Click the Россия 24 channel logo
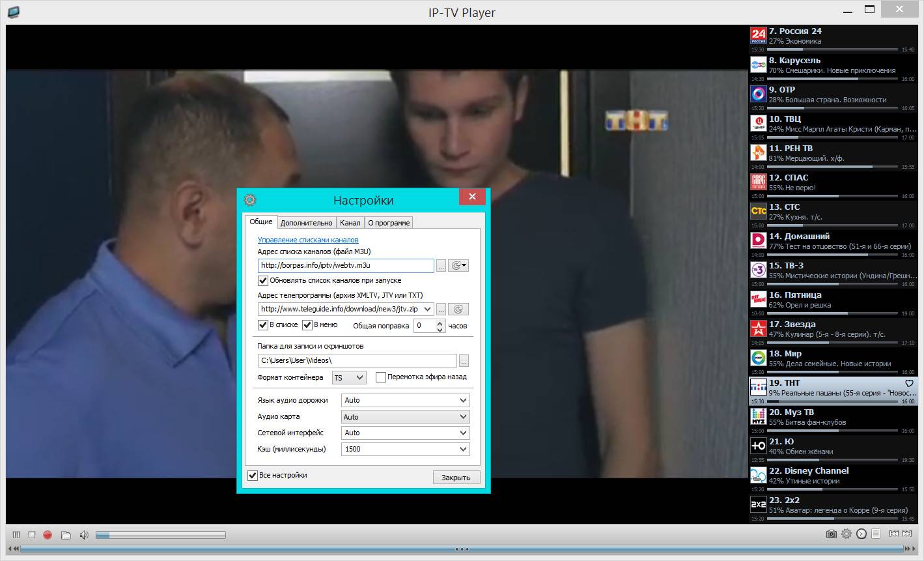 (758, 35)
